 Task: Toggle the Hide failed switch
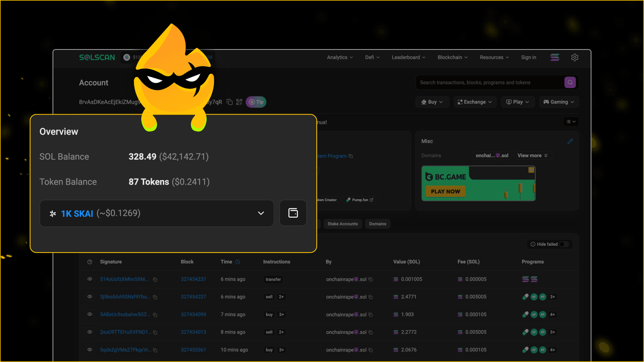tap(564, 244)
